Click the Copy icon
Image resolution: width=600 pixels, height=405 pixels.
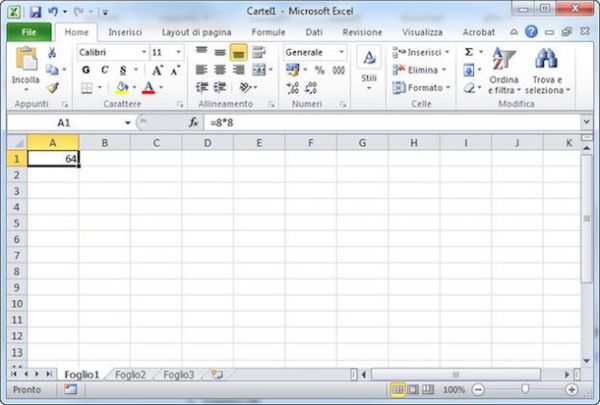(52, 70)
